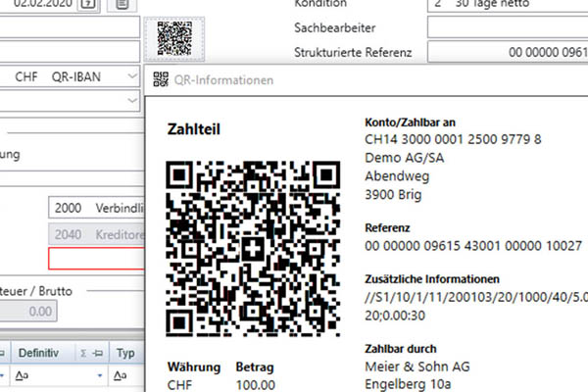Click the Zahlteil heading

coord(193,129)
